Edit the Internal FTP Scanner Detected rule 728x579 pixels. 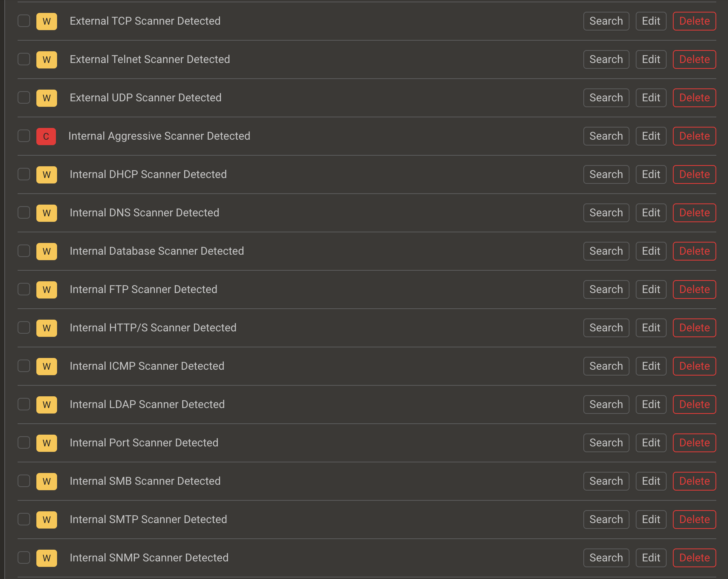[x=651, y=289]
